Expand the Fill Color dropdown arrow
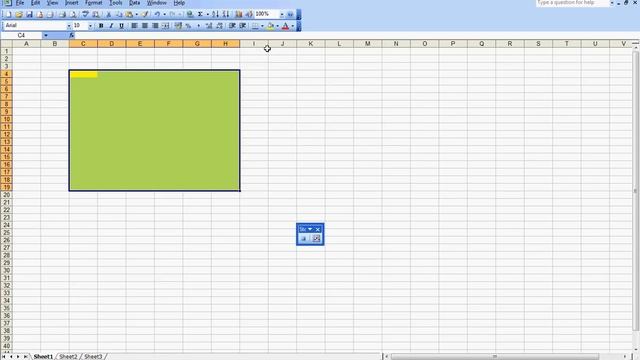 pos(278,26)
